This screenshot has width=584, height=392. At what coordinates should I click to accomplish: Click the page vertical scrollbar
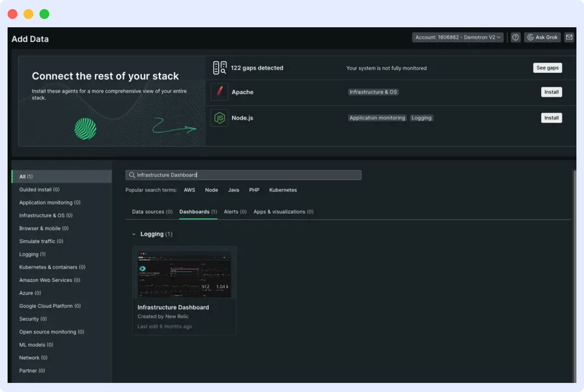pos(574,276)
